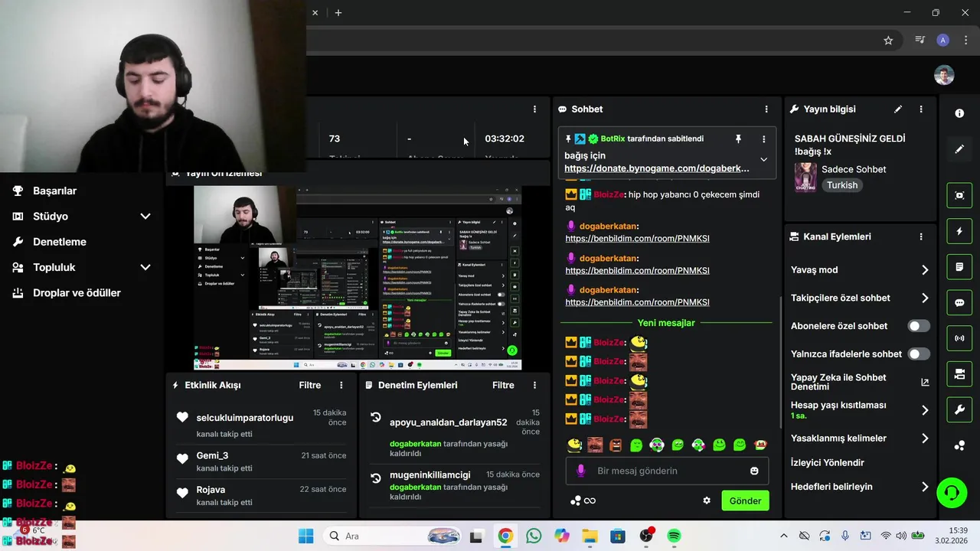Open first benbildim.com room link in chat
Screen dimensions: 980x551
click(x=638, y=239)
